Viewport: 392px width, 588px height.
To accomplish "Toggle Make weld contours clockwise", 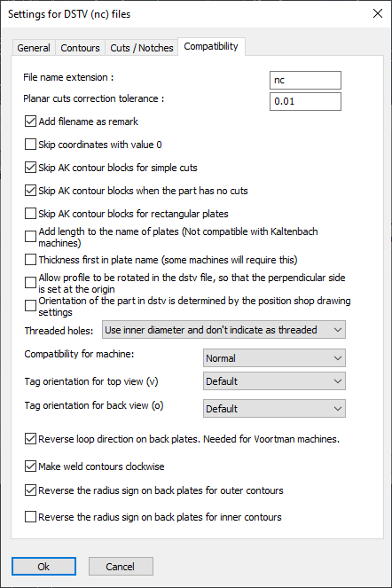I will click(30, 466).
